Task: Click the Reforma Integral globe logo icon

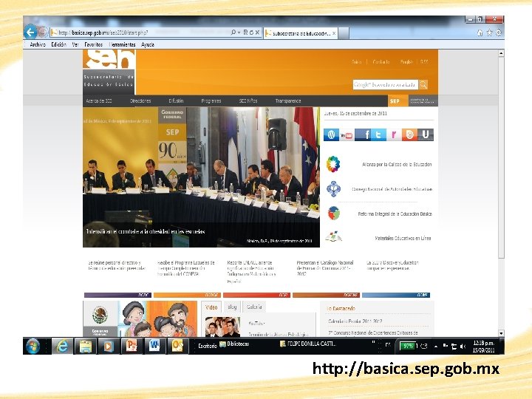Action: point(334,214)
